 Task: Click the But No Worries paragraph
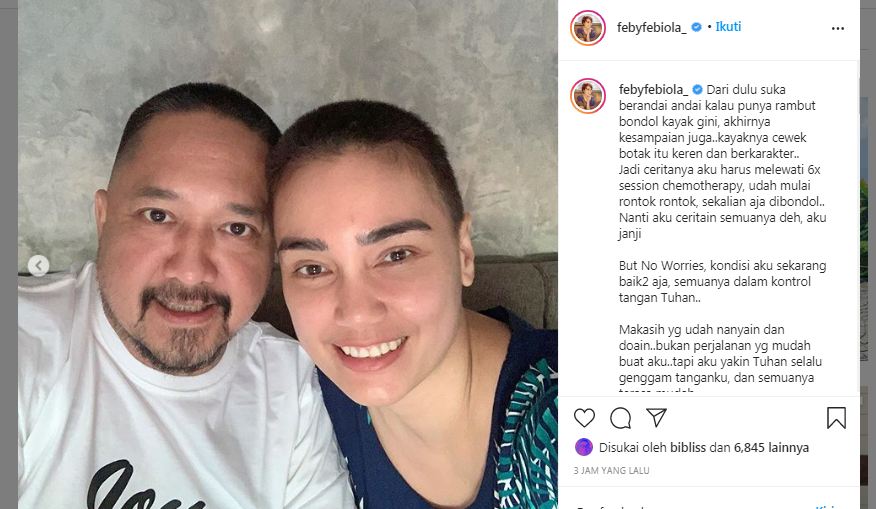tap(722, 282)
